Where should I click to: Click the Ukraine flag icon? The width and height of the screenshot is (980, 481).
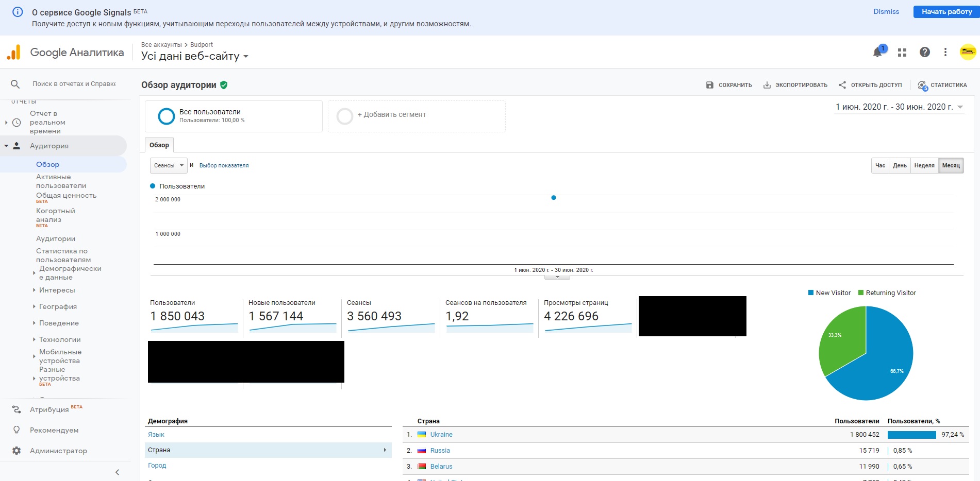[422, 435]
